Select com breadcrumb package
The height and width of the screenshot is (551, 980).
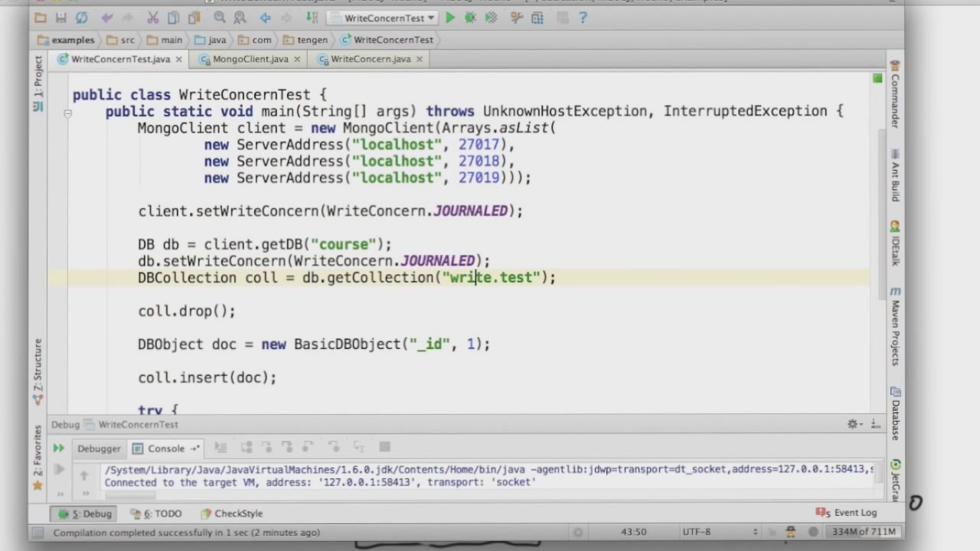pos(254,40)
